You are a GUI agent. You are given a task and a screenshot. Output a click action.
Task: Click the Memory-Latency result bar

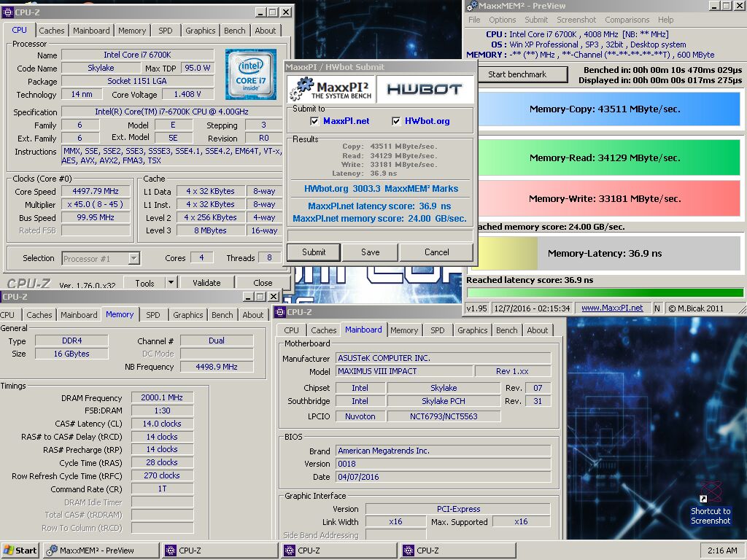609,253
